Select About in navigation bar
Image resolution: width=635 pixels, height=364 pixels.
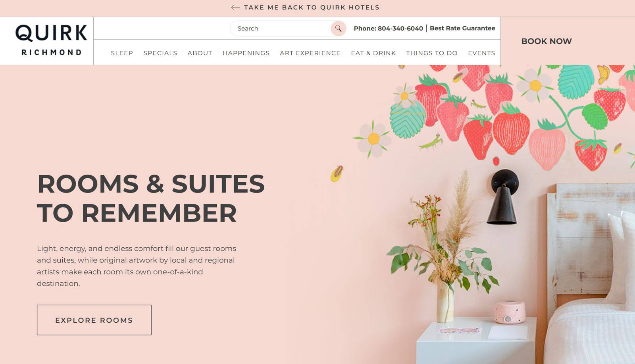200,53
